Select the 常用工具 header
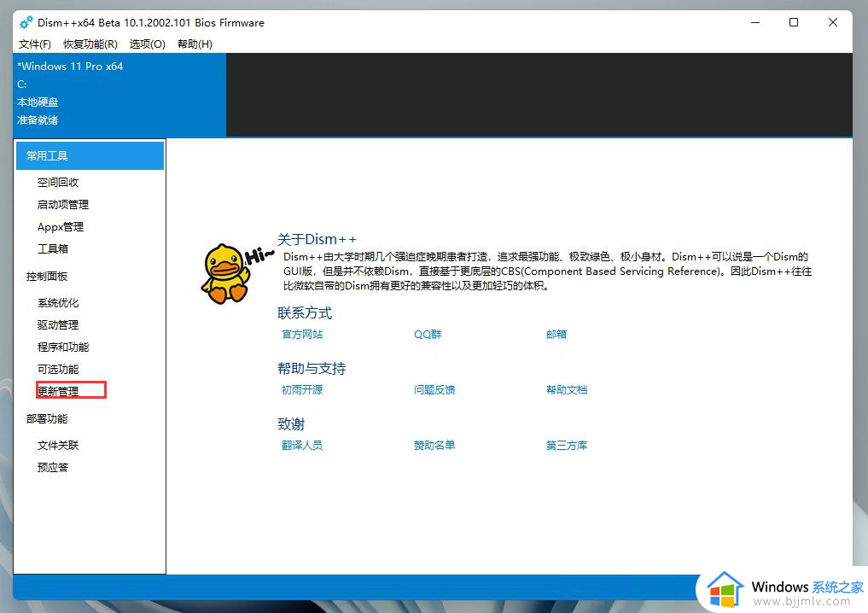This screenshot has height=613, width=868. point(90,155)
